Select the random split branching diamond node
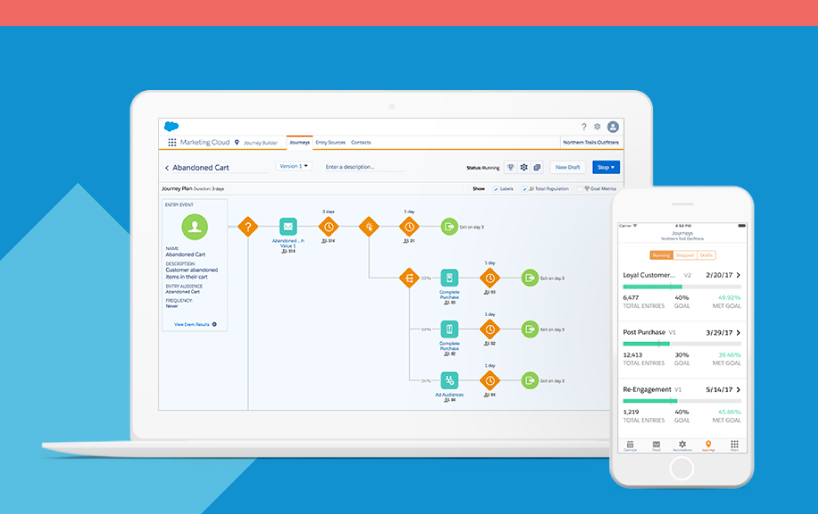Screen dimensions: 818x514 tap(409, 278)
